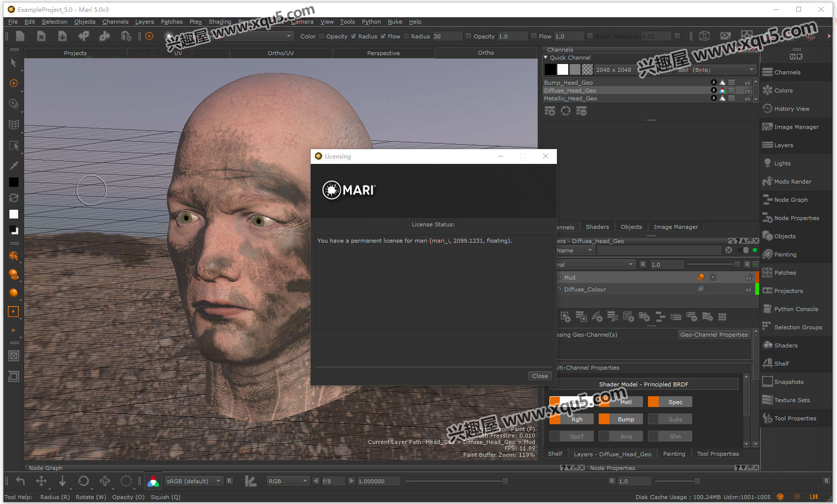This screenshot has width=837, height=504.
Task: Click Remove Channel icon below channel list
Action: pyautogui.click(x=581, y=111)
